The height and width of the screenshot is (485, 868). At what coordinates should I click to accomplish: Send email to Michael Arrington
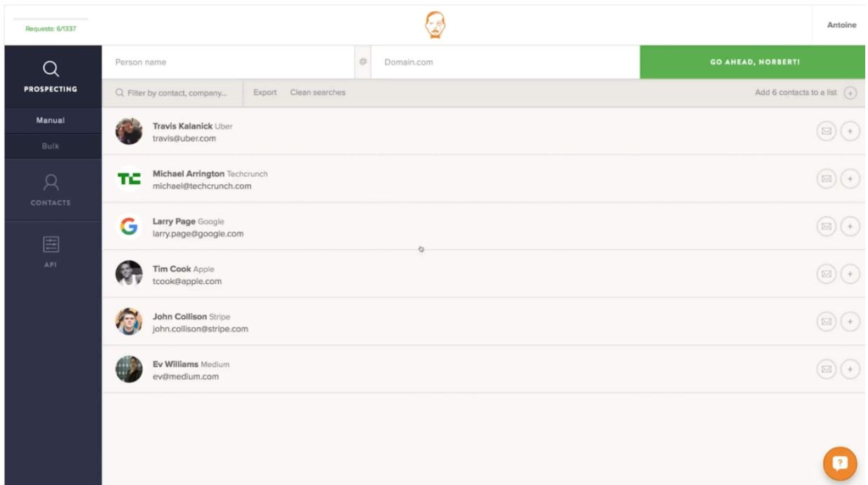(827, 179)
